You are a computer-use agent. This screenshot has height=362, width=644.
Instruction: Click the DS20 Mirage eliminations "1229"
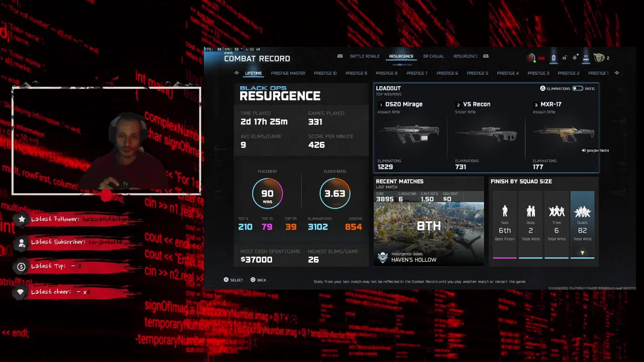[x=385, y=167]
